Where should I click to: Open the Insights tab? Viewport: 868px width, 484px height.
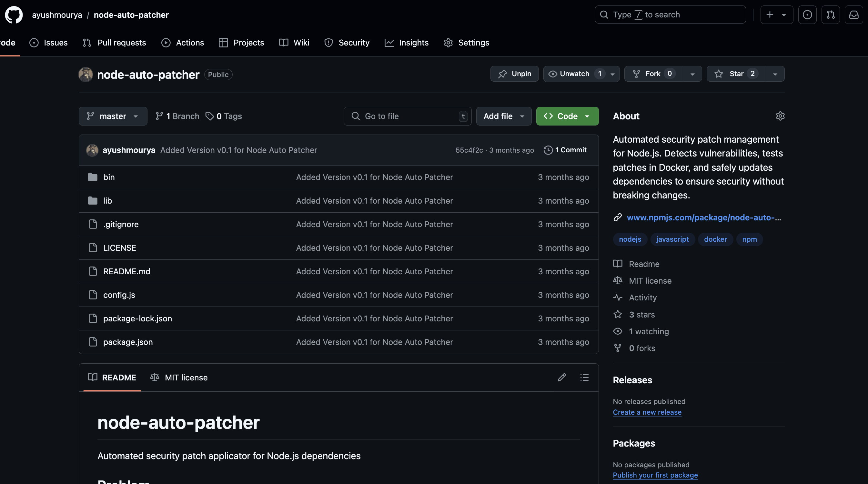pos(407,43)
